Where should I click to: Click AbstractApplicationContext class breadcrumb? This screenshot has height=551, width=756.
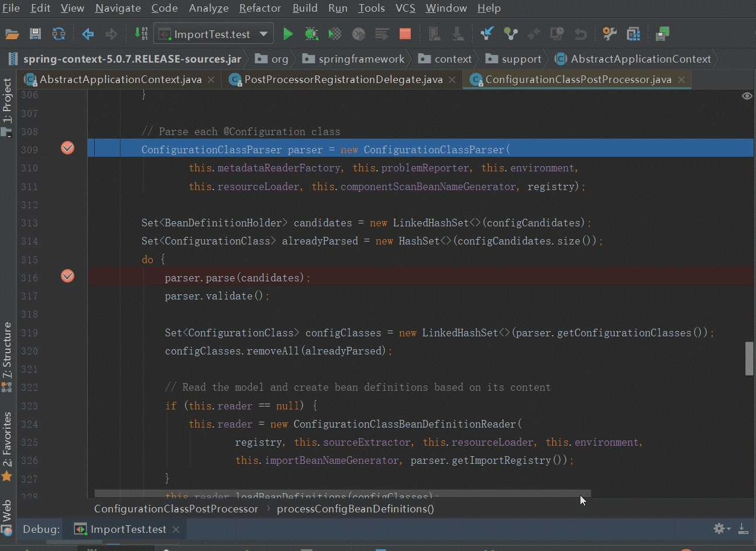pos(633,59)
